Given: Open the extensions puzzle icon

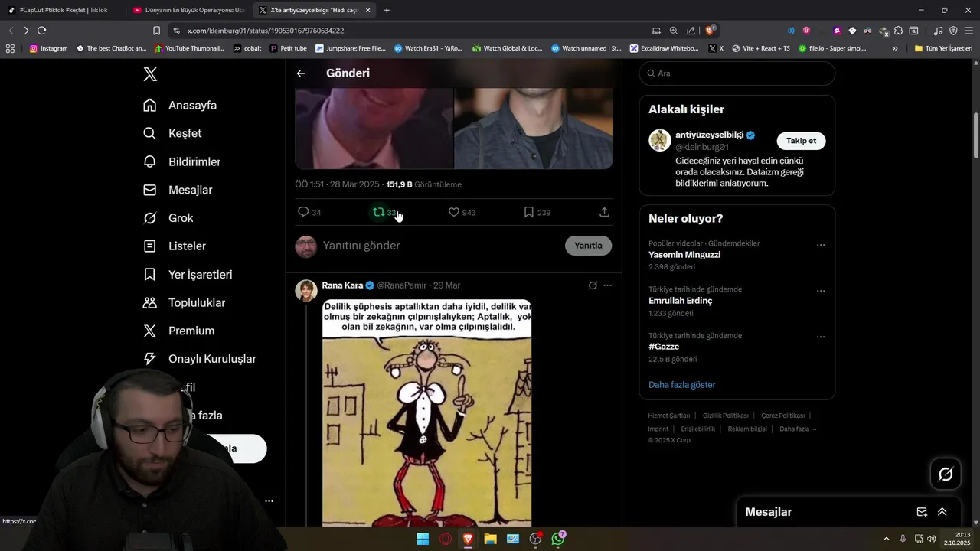Looking at the screenshot, I should click(x=899, y=31).
